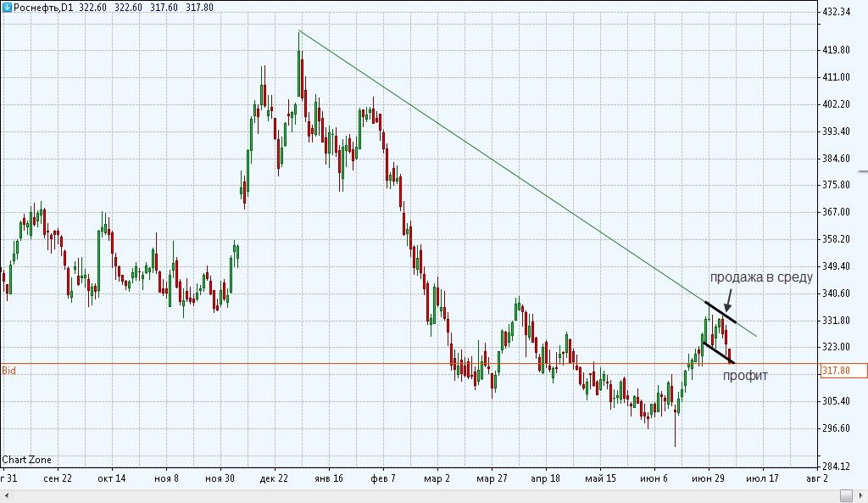Click the orange Bid price level line
This screenshot has width=868, height=503.
[x=339, y=364]
